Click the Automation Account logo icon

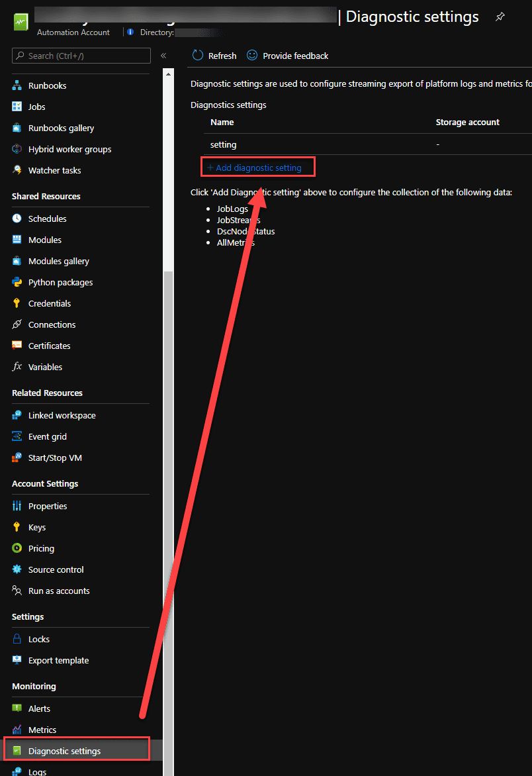21,22
